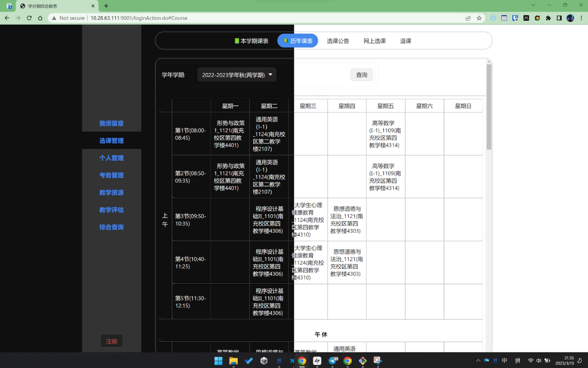Open Chrome's three-dot menu
Image resolution: width=588 pixels, height=368 pixels.
581,18
